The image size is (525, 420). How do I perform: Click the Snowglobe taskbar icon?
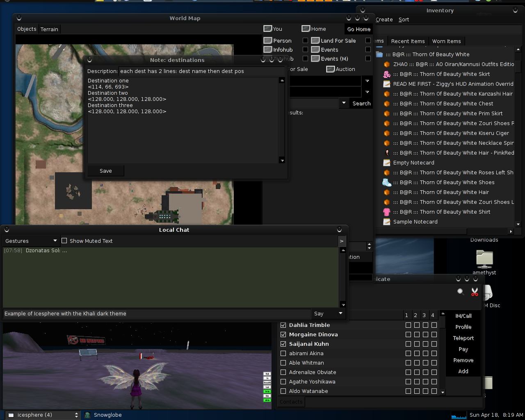(x=87, y=415)
